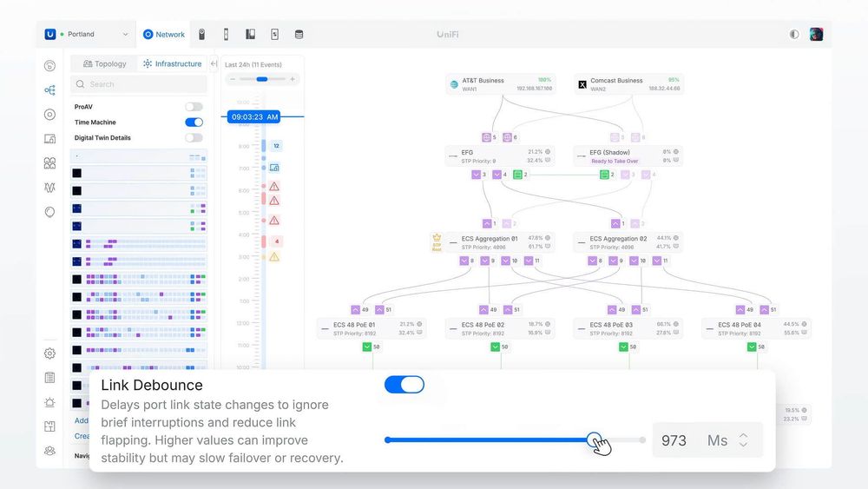The height and width of the screenshot is (489, 868).
Task: Open the yellow warning triangle on timeline
Action: (274, 257)
